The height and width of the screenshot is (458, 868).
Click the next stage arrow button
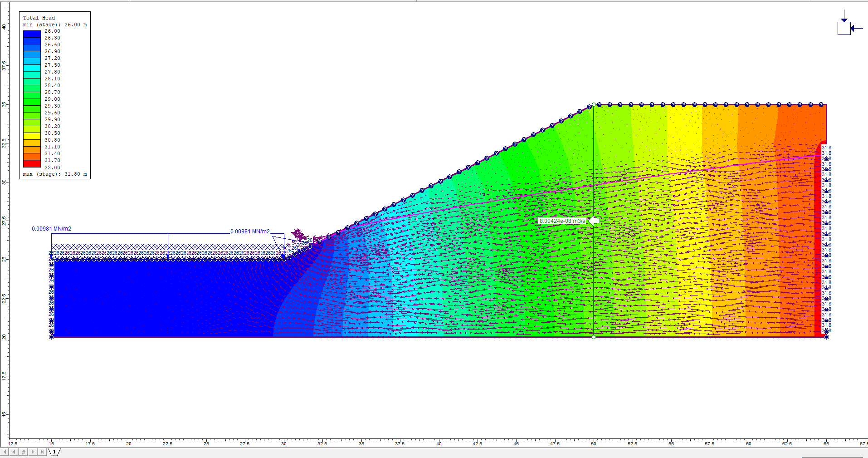pyautogui.click(x=33, y=452)
